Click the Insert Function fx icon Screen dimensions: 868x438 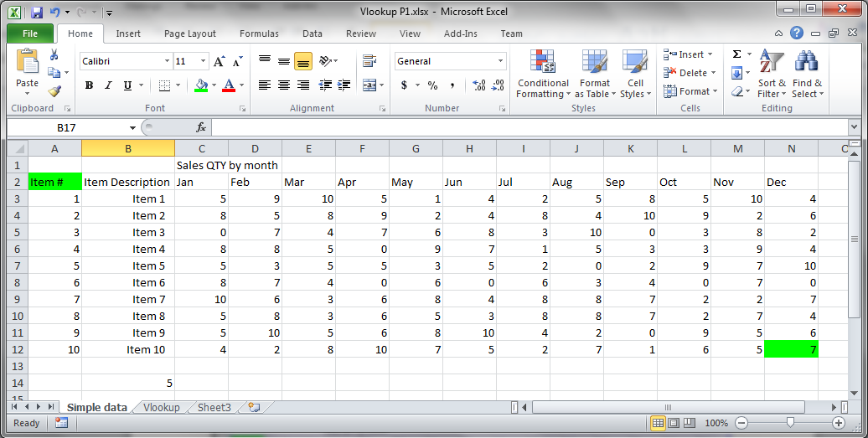point(201,127)
